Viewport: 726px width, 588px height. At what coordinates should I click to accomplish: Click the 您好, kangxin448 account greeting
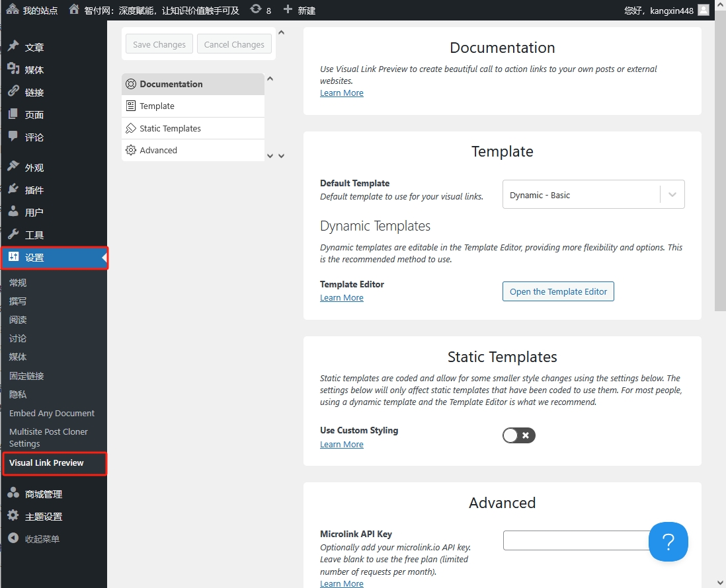[x=659, y=10]
